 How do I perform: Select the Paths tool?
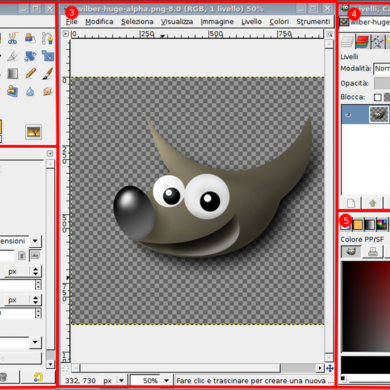point(48,38)
